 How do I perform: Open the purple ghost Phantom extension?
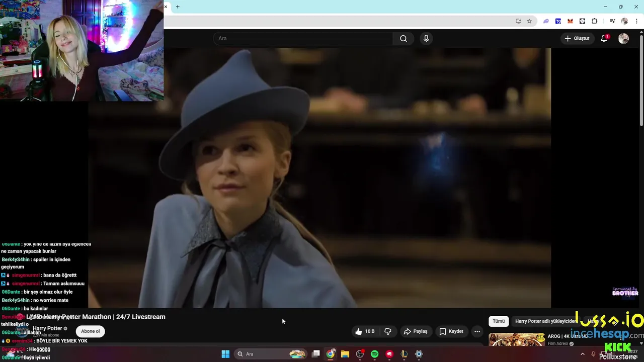pyautogui.click(x=546, y=21)
